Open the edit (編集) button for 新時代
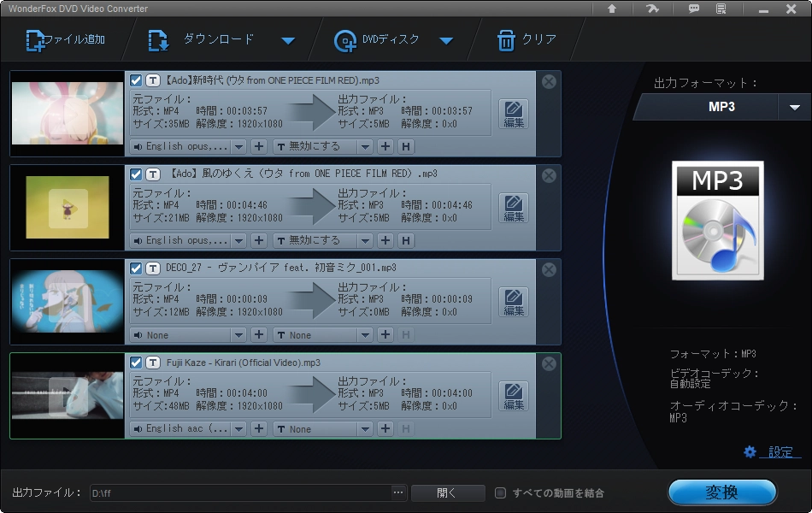Viewport: 812px width, 513px height. click(514, 114)
